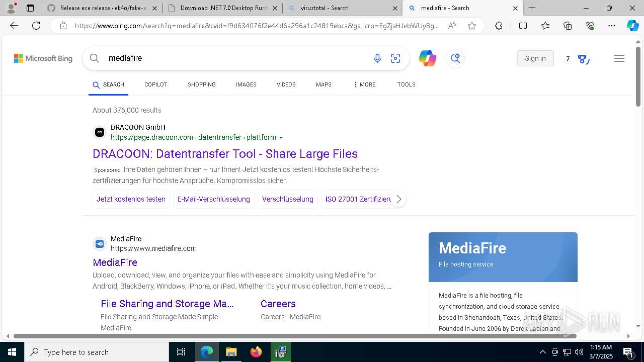
Task: Click the Microsoft Bing logo
Action: coord(43,58)
